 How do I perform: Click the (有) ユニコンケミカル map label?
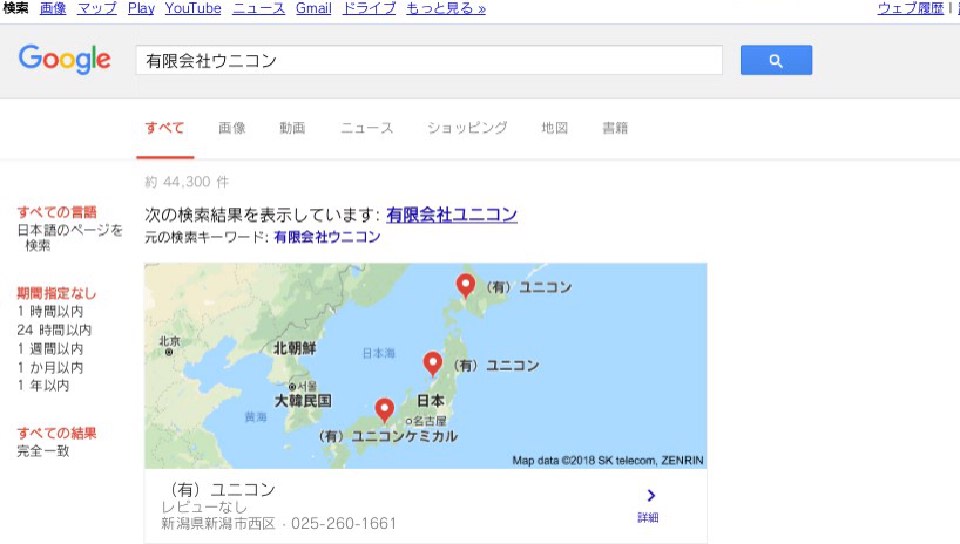point(388,436)
